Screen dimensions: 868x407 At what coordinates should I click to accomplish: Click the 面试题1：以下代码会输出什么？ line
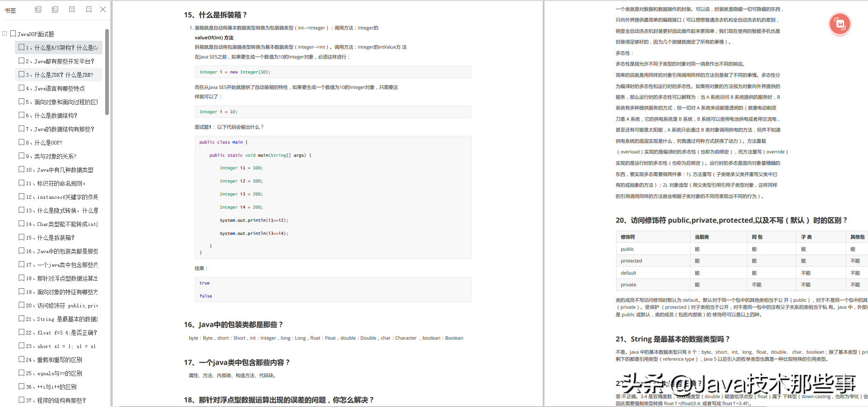(x=229, y=127)
